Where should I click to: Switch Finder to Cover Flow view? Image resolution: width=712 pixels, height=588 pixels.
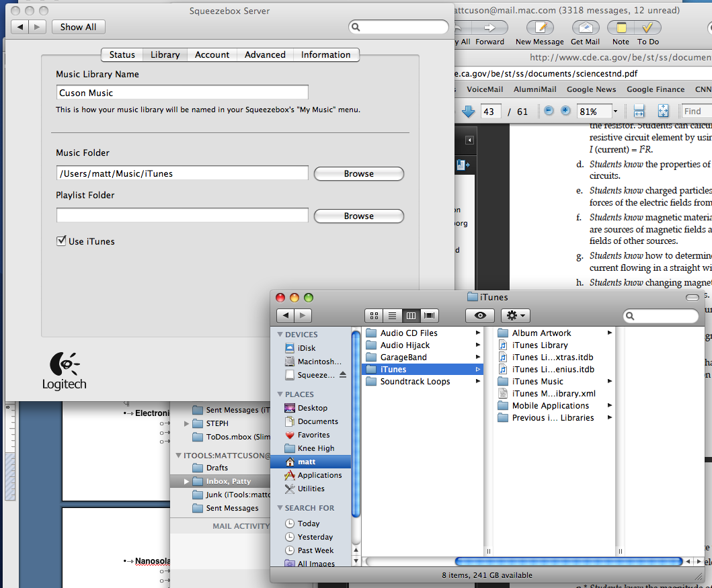(x=430, y=315)
